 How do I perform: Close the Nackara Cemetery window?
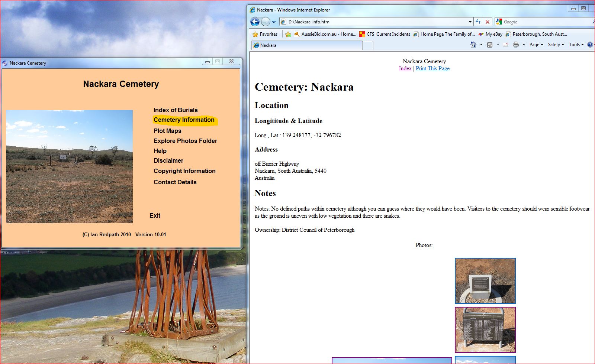231,62
